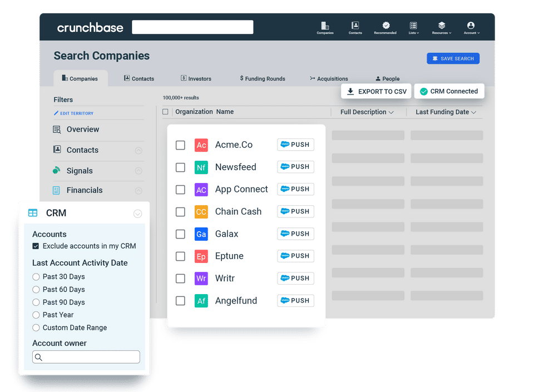Check the Newsfeed row checkbox

(180, 167)
